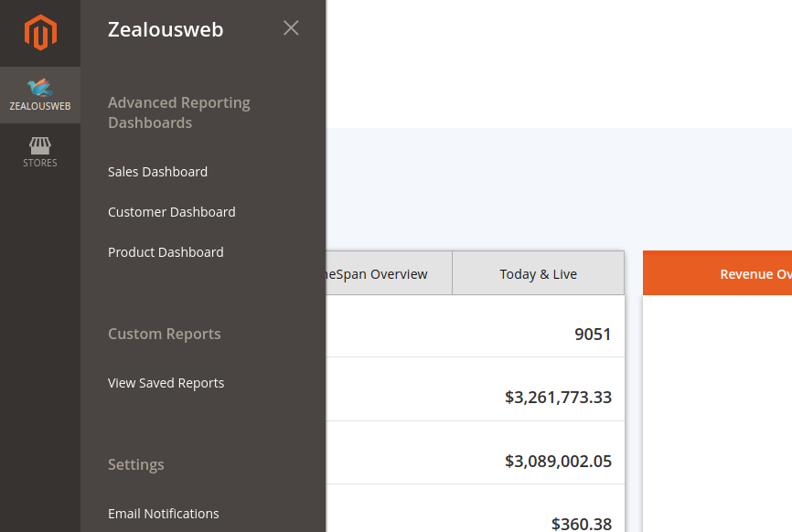Image resolution: width=792 pixels, height=532 pixels.
Task: Click the 9051 orders count value
Action: coord(593,335)
